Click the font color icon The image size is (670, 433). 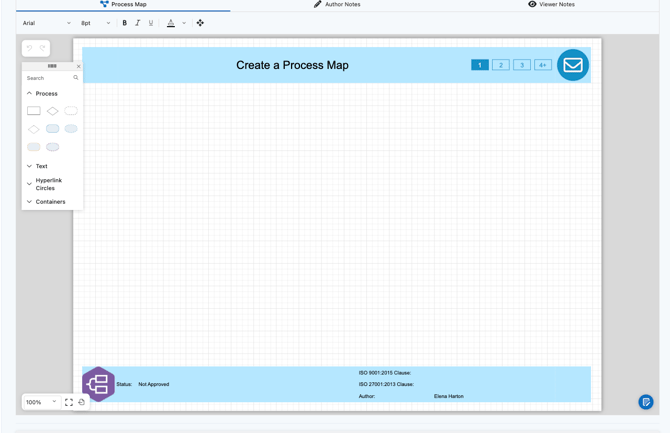(170, 23)
